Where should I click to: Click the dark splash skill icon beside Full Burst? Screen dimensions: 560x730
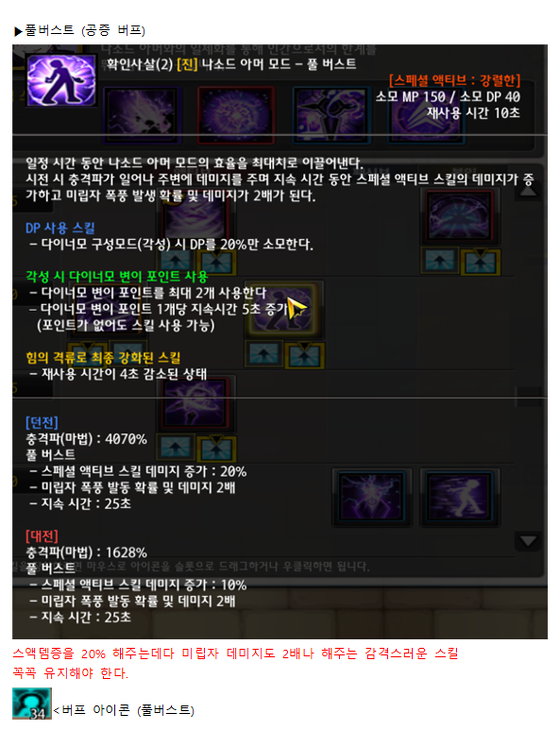[142, 115]
